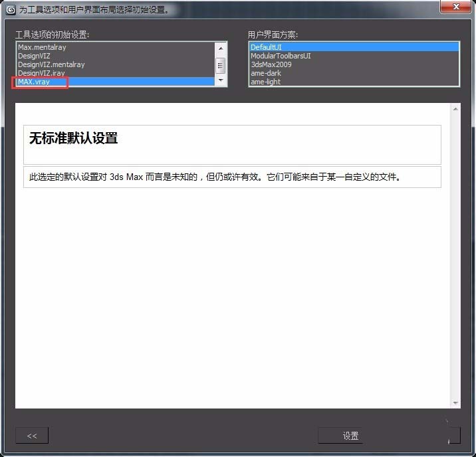Select MAX.vray defaults entry
Viewport: 476px width, 457px height.
116,82
